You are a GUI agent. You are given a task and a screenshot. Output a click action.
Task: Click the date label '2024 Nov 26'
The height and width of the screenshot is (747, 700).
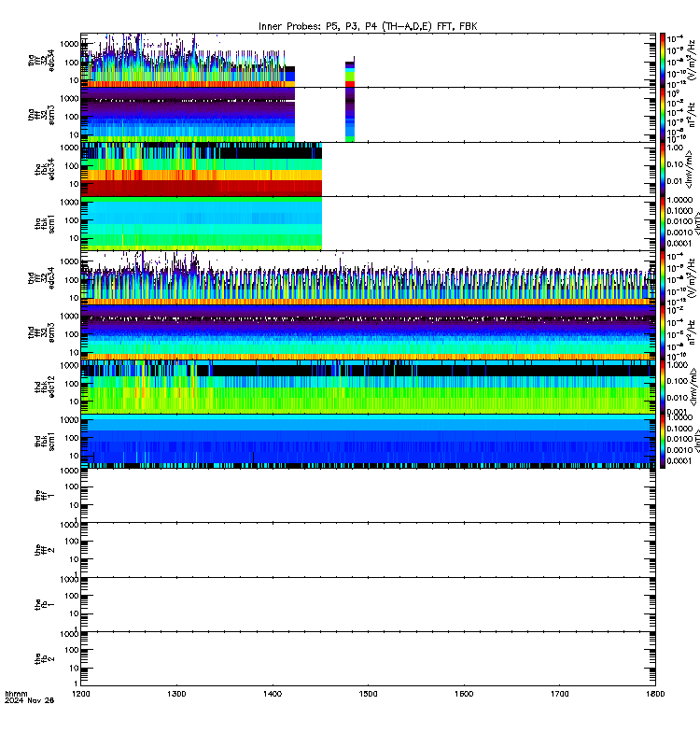click(x=30, y=701)
